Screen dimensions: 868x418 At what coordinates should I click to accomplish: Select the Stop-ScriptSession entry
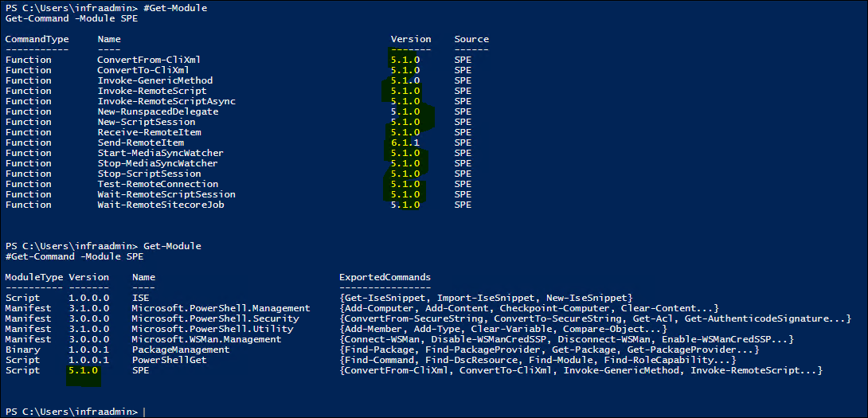click(x=150, y=174)
